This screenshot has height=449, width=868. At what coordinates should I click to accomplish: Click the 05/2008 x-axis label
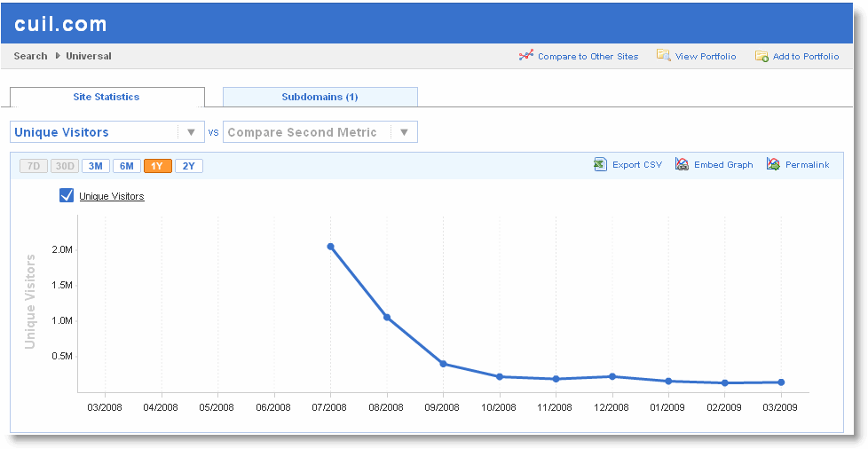tap(217, 407)
